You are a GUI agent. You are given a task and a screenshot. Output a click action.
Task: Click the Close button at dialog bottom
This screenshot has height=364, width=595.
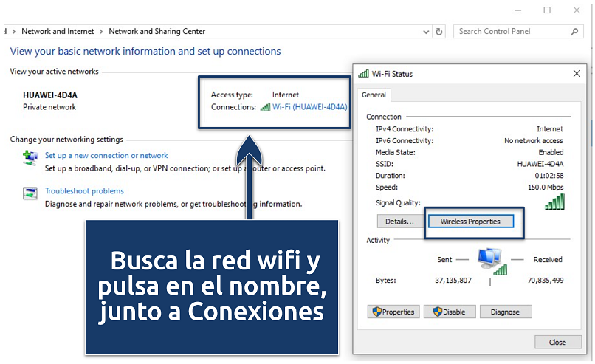click(x=558, y=342)
